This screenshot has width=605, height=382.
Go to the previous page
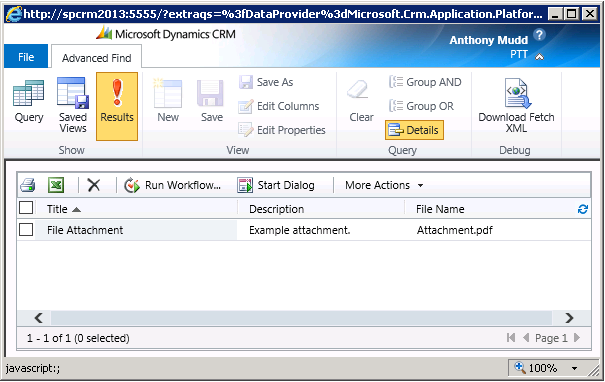(526, 338)
